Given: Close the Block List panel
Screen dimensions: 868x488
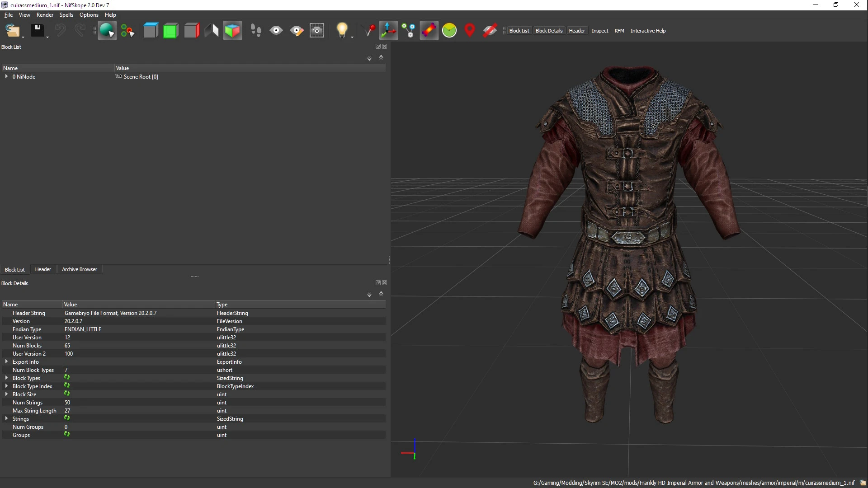Looking at the screenshot, I should (385, 47).
